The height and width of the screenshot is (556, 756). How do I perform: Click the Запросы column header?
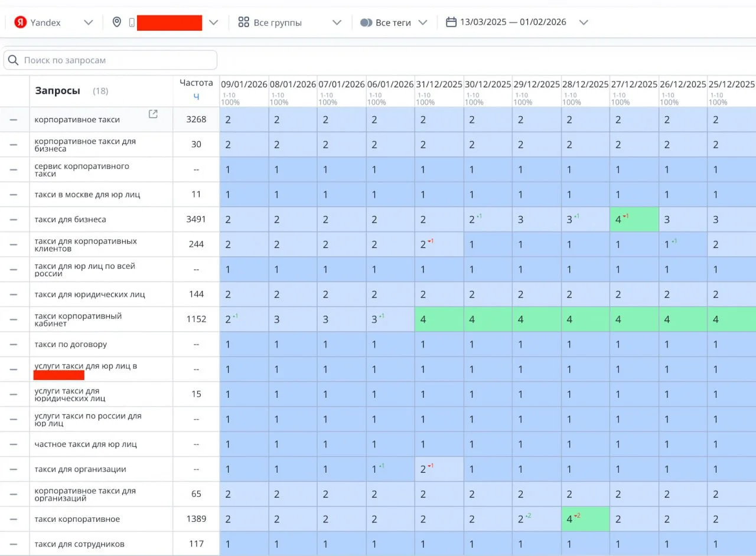[57, 91]
